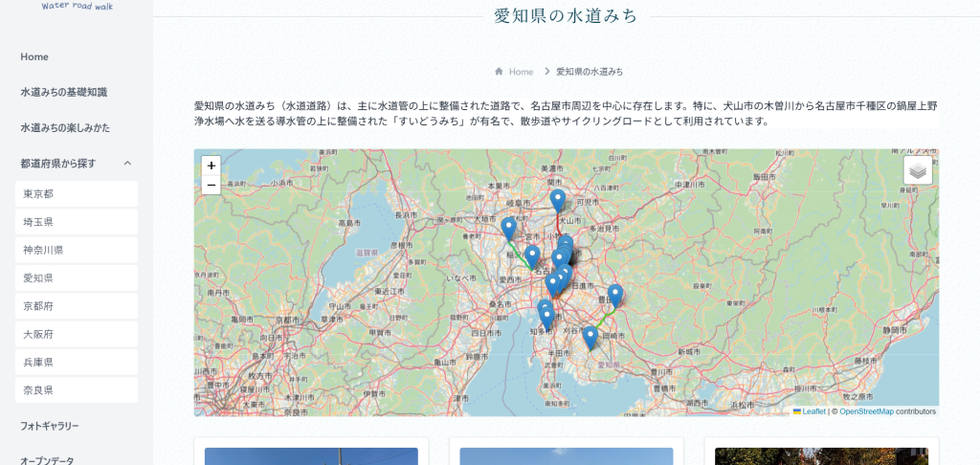
Task: Zoom in on the map
Action: pyautogui.click(x=211, y=166)
